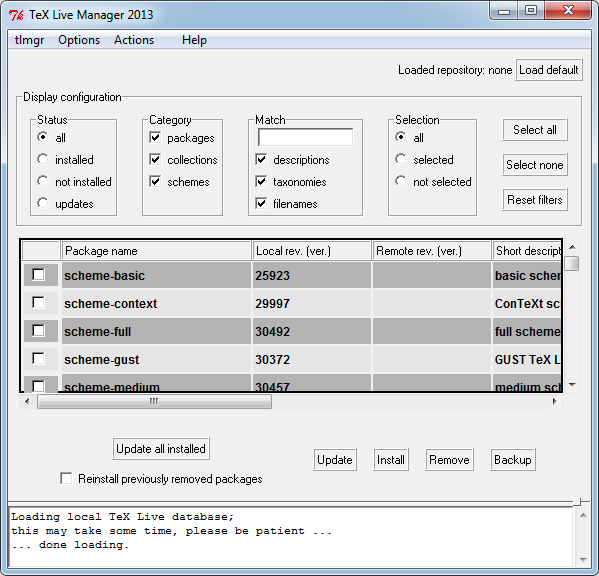Screen dimensions: 599x576
Task: Click the log pane scroll up arrow
Action: tap(583, 516)
